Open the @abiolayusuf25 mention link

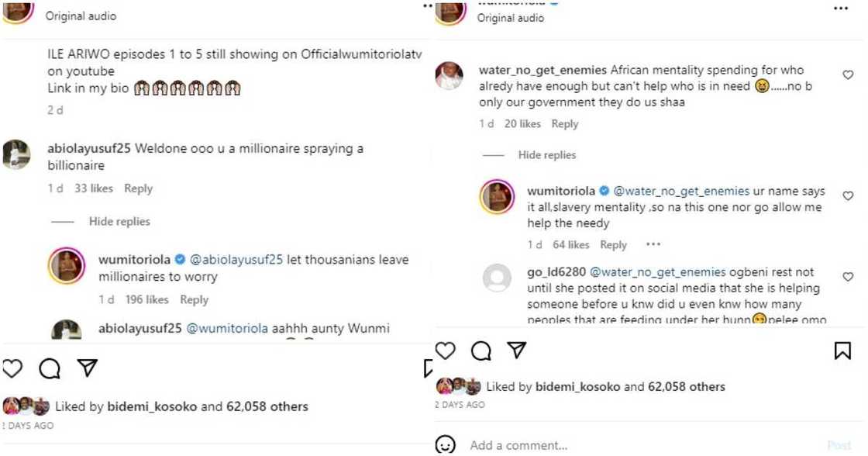[236, 260]
